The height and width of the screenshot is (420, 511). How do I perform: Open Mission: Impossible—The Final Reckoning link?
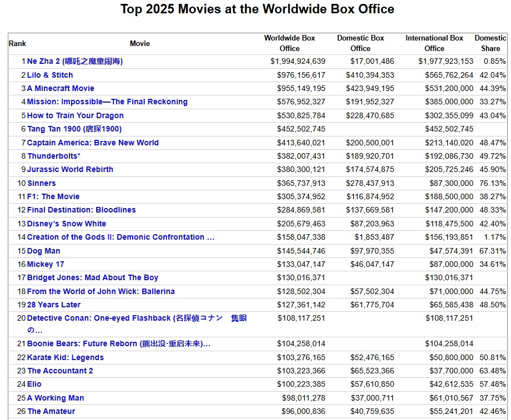107,102
